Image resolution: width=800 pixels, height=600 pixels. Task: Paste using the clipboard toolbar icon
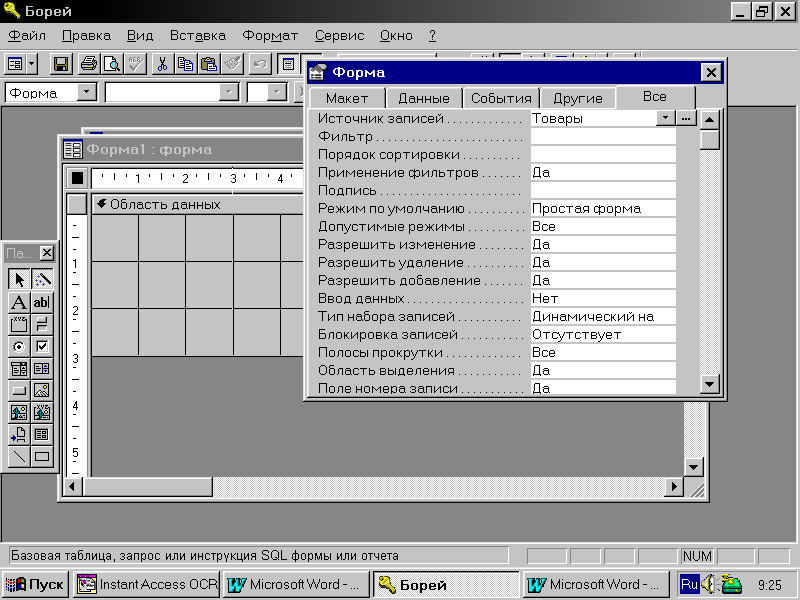208,64
